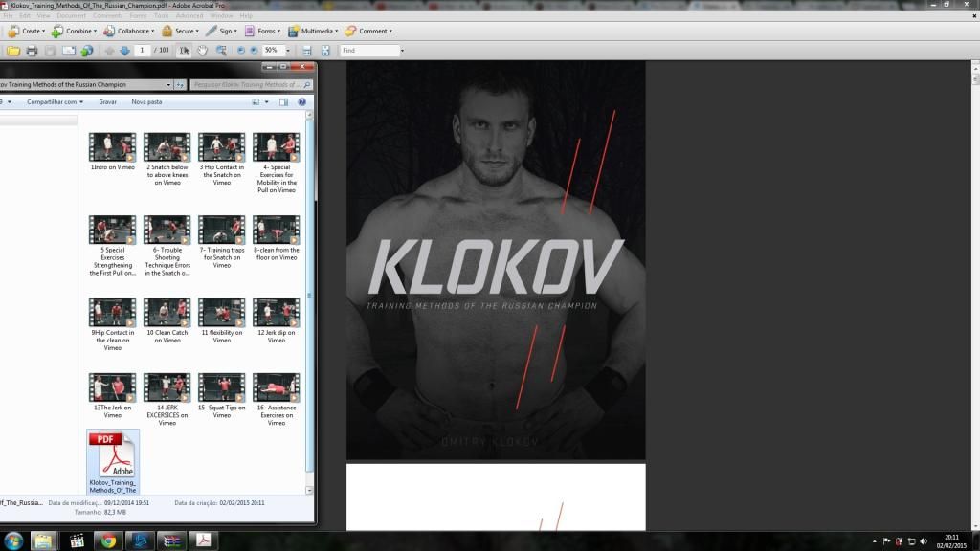Click the page number field
This screenshot has width=980, height=551.
143,51
